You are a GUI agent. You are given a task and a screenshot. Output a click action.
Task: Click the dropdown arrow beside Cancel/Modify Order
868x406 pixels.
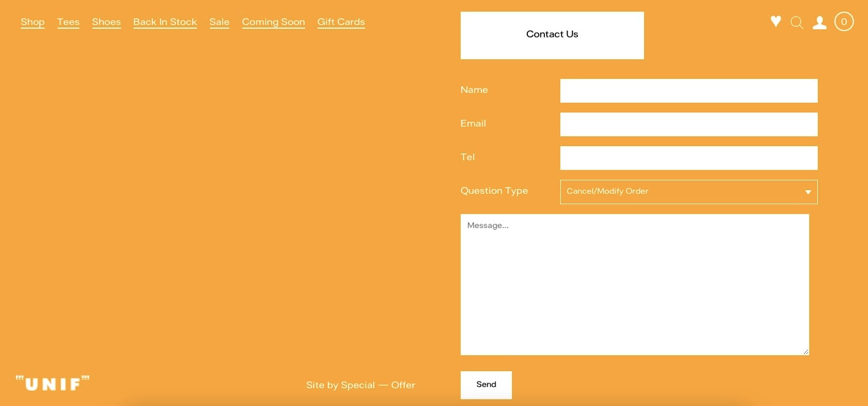click(807, 191)
